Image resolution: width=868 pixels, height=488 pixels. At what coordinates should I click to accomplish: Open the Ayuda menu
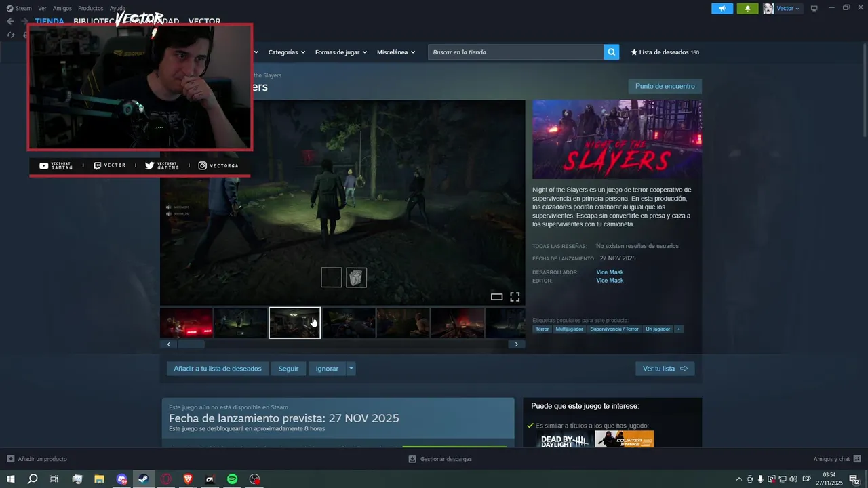118,8
